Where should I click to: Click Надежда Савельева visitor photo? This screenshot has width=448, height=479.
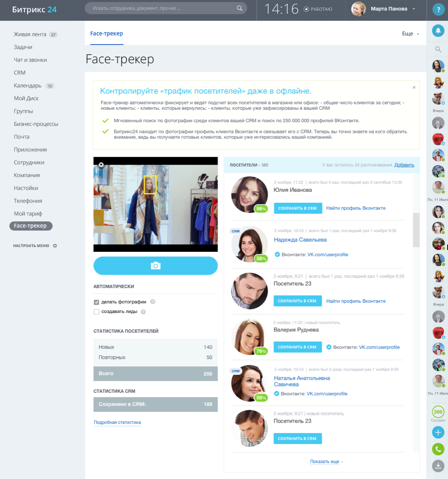pos(249,245)
